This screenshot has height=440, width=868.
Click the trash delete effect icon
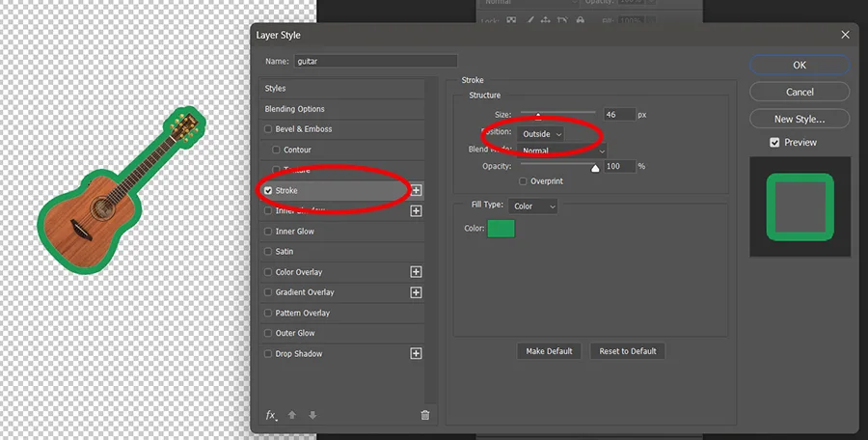click(425, 416)
